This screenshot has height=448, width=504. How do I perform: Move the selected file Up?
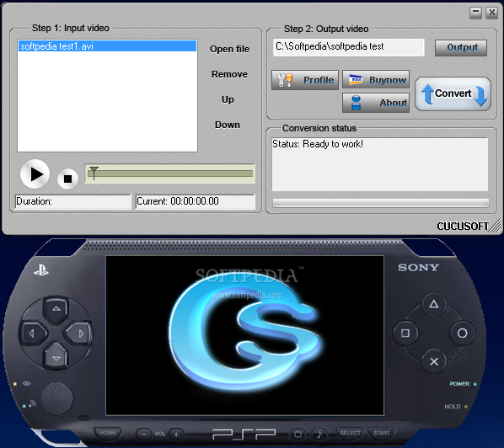coord(228,99)
